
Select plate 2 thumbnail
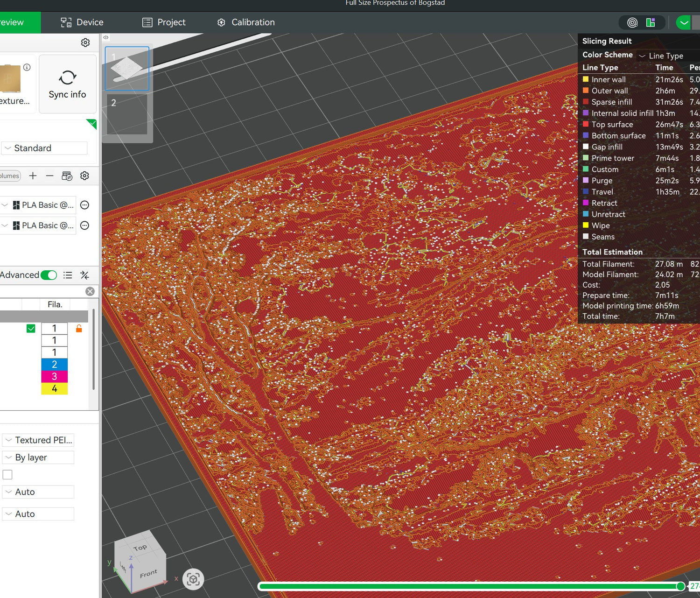(x=127, y=114)
